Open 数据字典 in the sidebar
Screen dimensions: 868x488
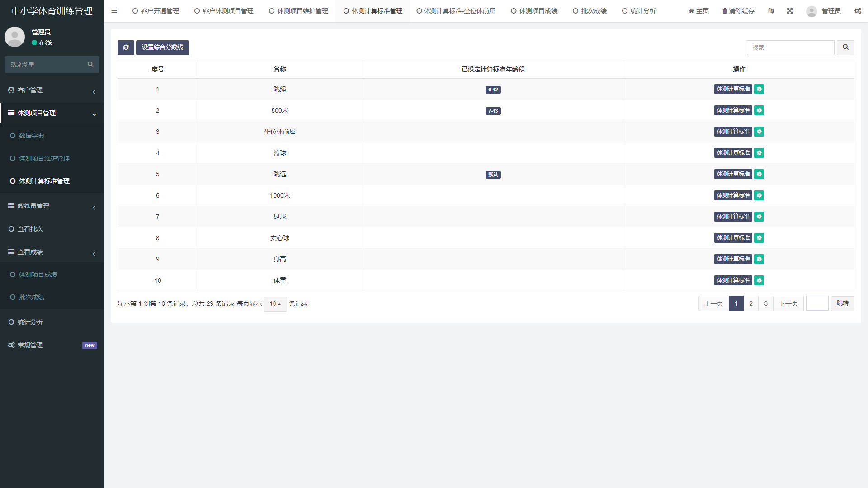pyautogui.click(x=32, y=136)
